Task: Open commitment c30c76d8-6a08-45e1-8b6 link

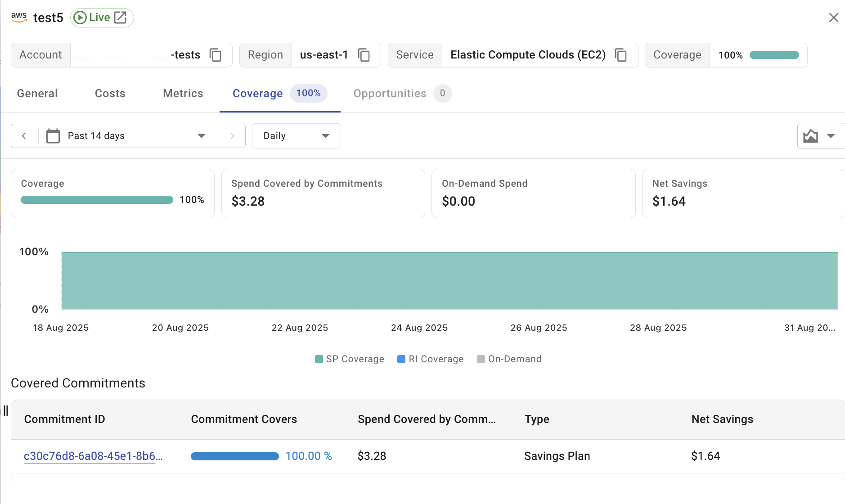Action: [x=93, y=456]
